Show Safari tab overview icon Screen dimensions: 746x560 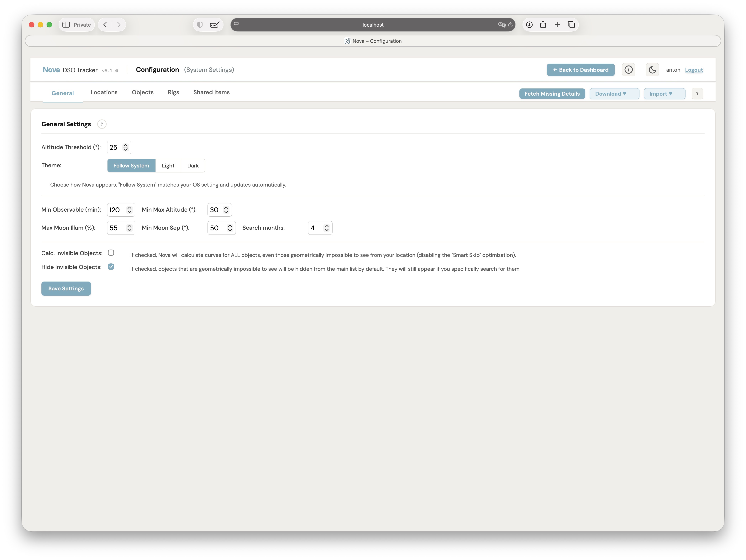pos(571,25)
